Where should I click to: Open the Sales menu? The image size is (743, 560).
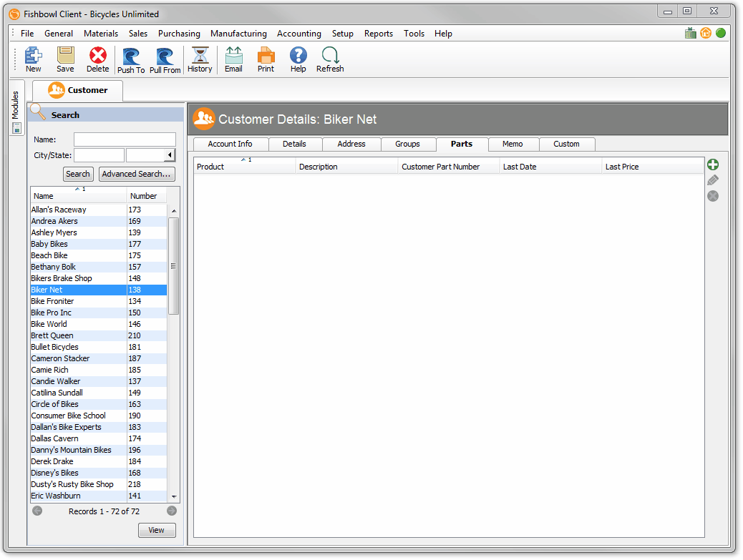[x=138, y=34]
